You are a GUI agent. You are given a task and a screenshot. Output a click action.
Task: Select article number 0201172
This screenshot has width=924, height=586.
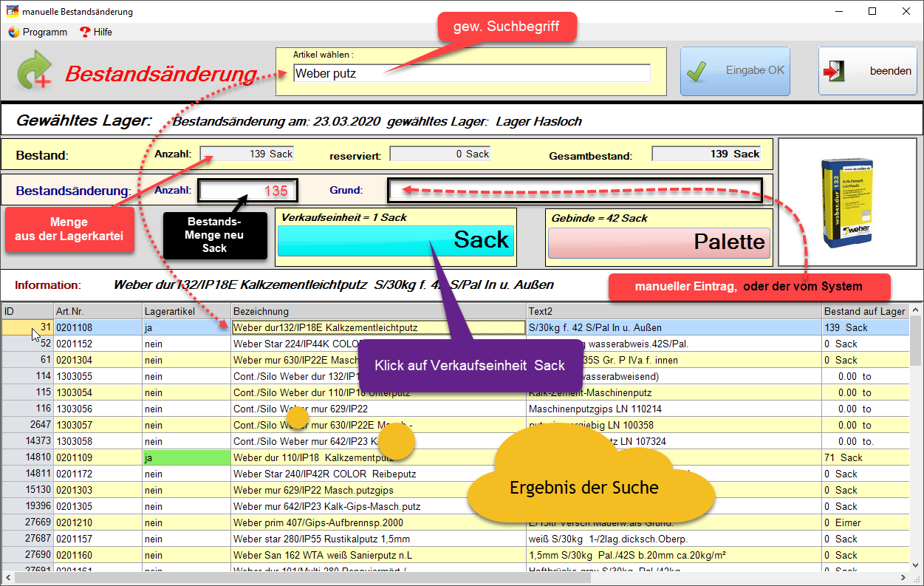click(x=98, y=474)
